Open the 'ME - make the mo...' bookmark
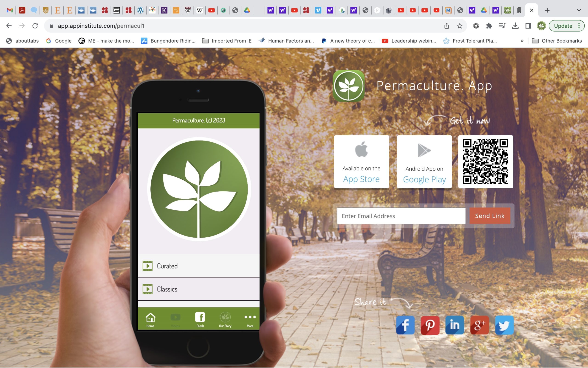 coord(106,41)
